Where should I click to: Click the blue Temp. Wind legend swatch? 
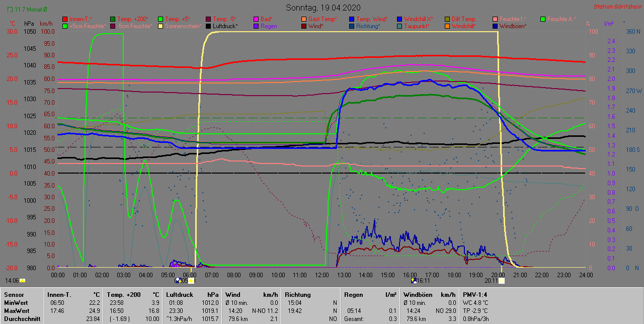tap(352, 19)
